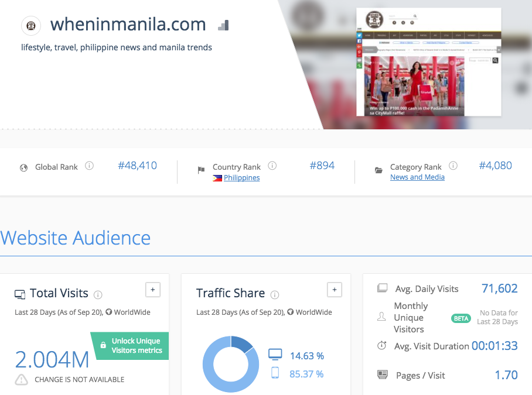
Task: Click the total visits value 2.004M
Action: coord(52,359)
